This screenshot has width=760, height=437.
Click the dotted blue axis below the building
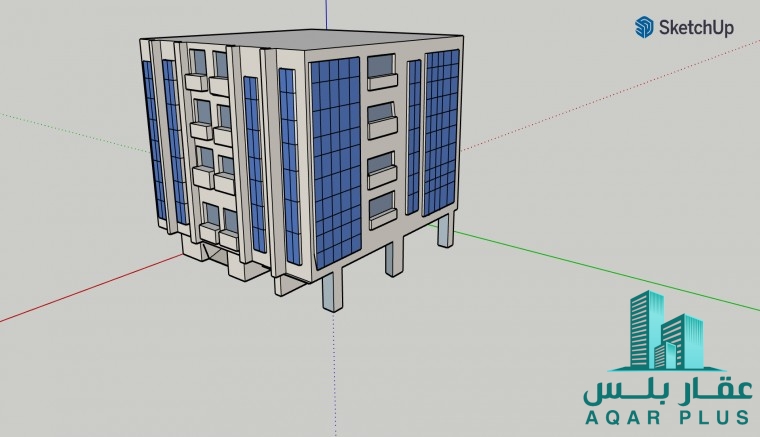[330, 380]
